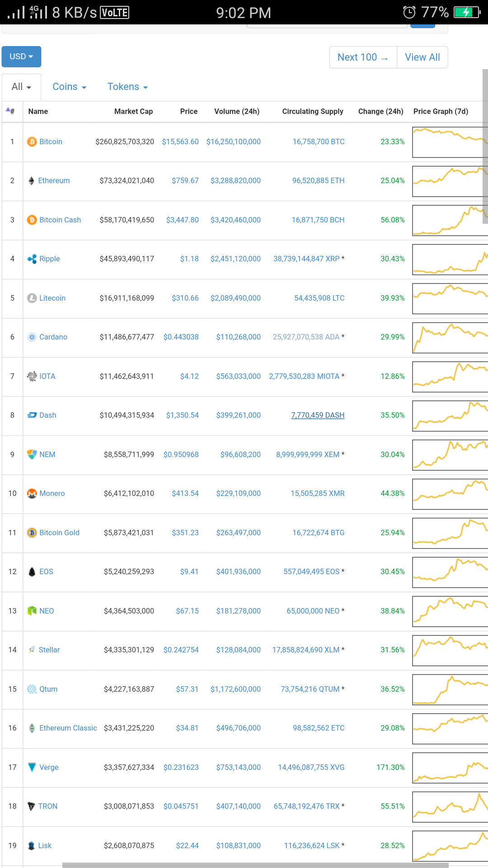Screen dimensions: 488x868
Task: Open the Bitcoin Cash coin link
Action: point(60,220)
